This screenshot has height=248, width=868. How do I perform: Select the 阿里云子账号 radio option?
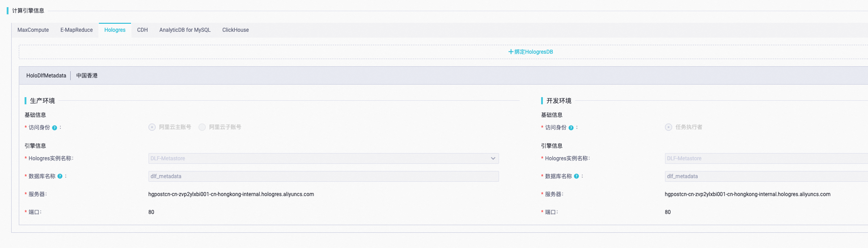point(202,127)
